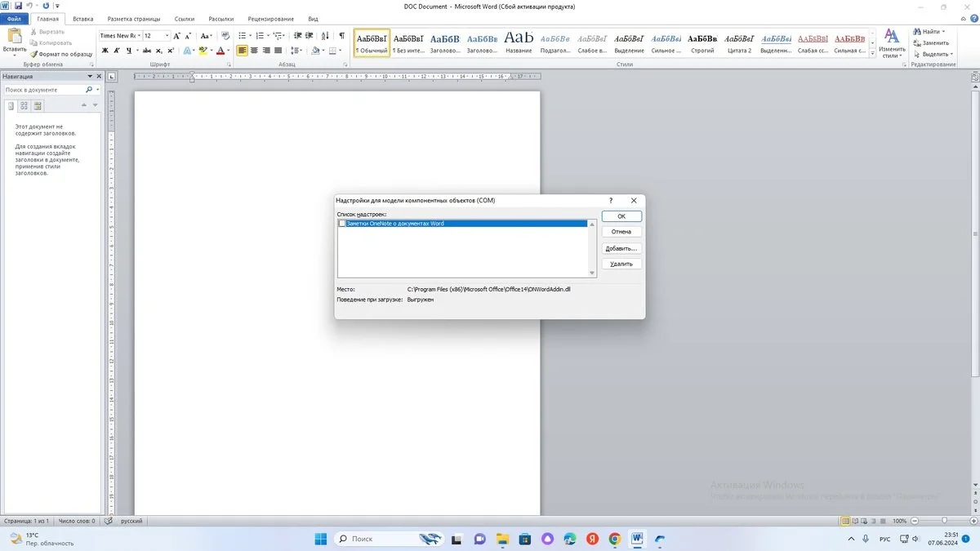Open the Вставка ribbon tab
The image size is (980, 551).
click(82, 19)
